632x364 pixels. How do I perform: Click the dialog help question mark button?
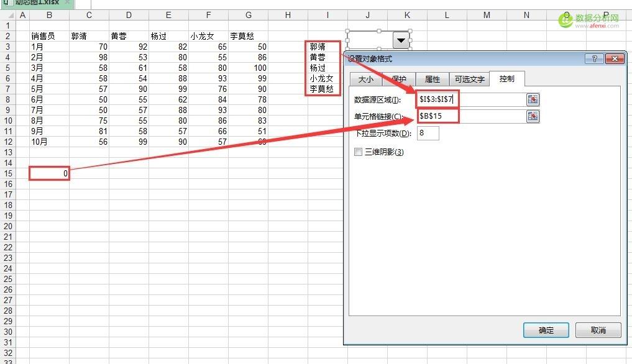coord(593,58)
